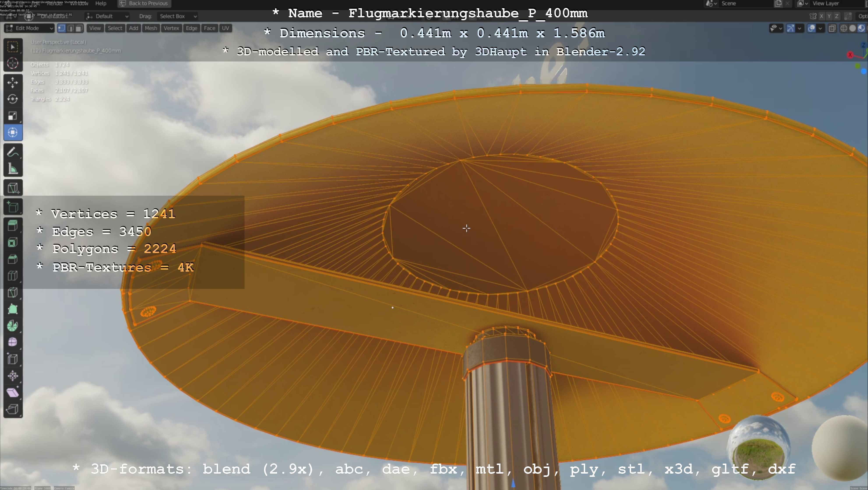Activate the 3D Cursor tool
This screenshot has height=490, width=868.
(x=13, y=63)
